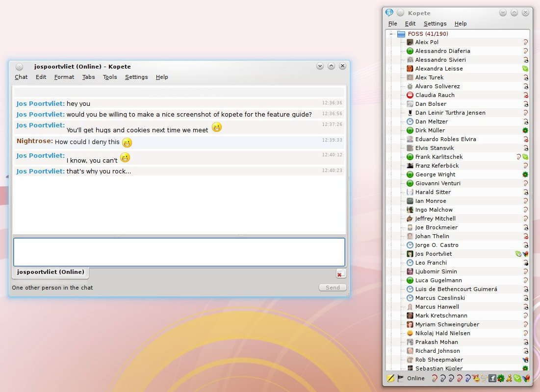Click the MSN butterfly account status icon
The image size is (540, 392).
point(526,378)
